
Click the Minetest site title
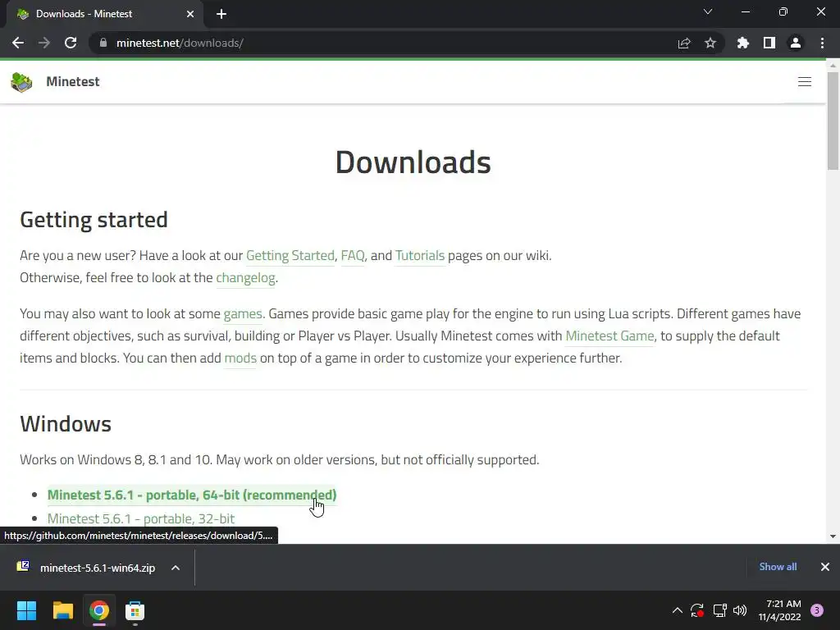[73, 81]
